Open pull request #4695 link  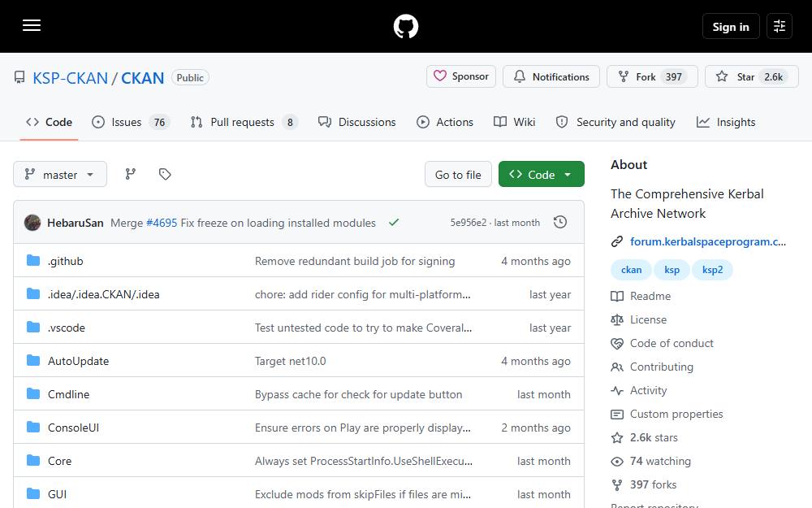pos(162,223)
